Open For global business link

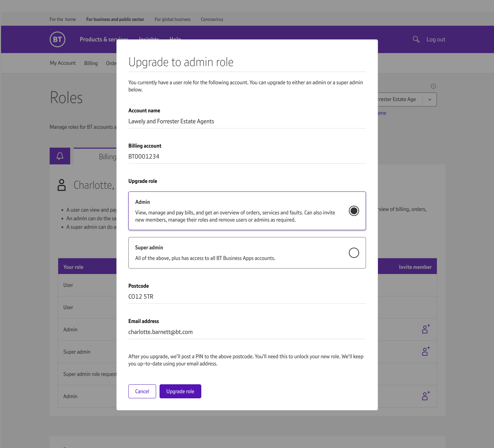173,19
